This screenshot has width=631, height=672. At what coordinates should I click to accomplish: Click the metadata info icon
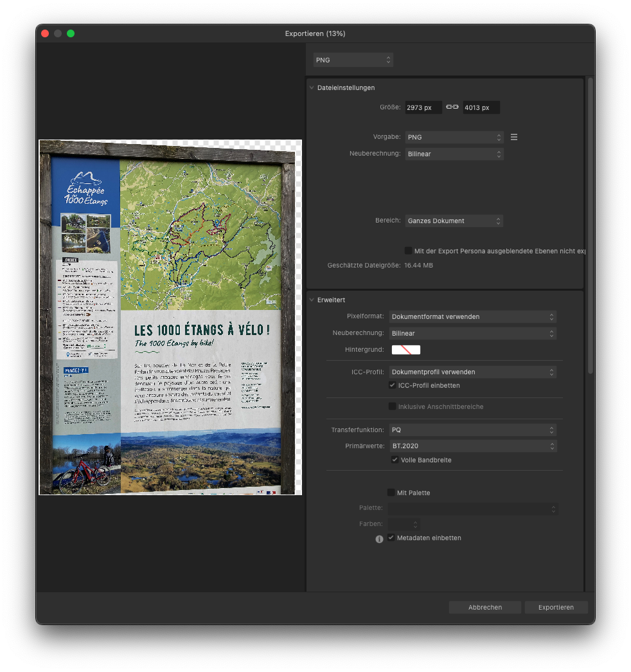[379, 539]
